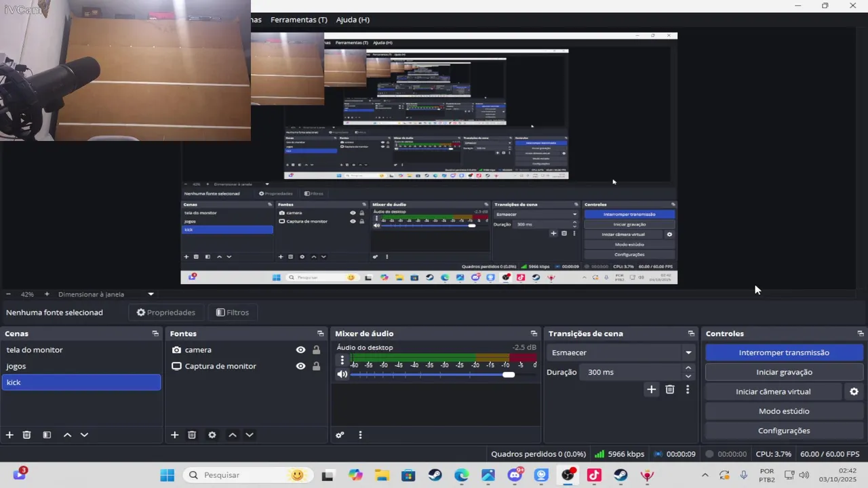Zoom out the preview with minus icon
Image resolution: width=868 pixels, height=488 pixels.
tap(8, 294)
